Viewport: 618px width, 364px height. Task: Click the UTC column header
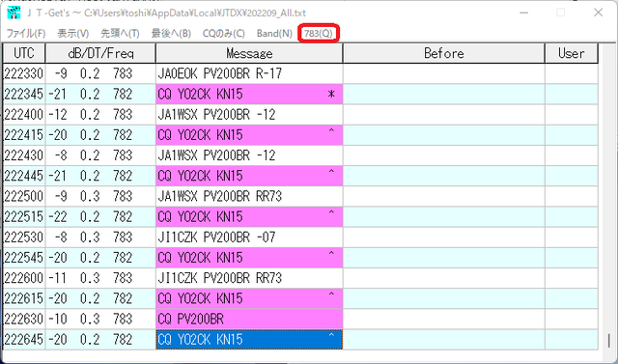pyautogui.click(x=24, y=53)
